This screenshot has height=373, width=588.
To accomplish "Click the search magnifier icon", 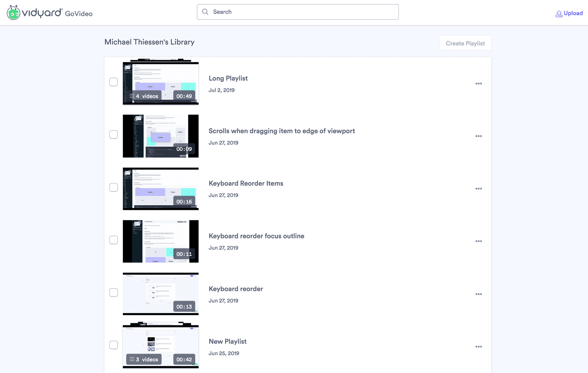I will [x=205, y=12].
